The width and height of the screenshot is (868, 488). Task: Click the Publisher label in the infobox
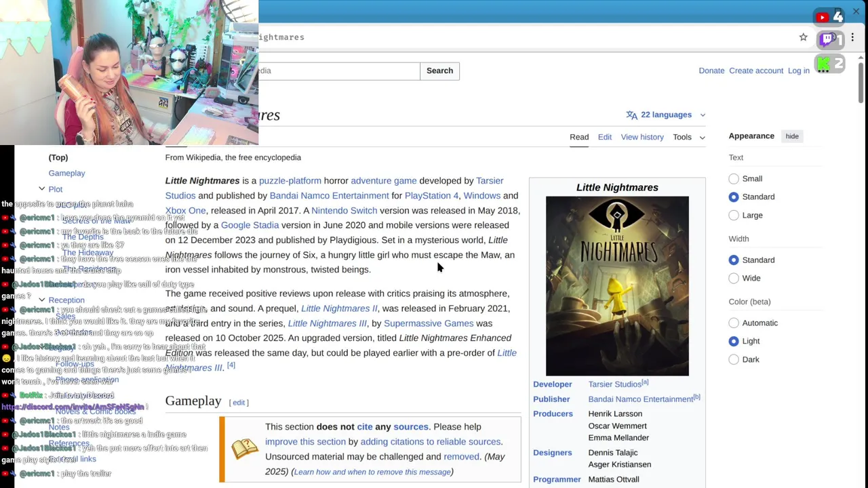pyautogui.click(x=551, y=399)
